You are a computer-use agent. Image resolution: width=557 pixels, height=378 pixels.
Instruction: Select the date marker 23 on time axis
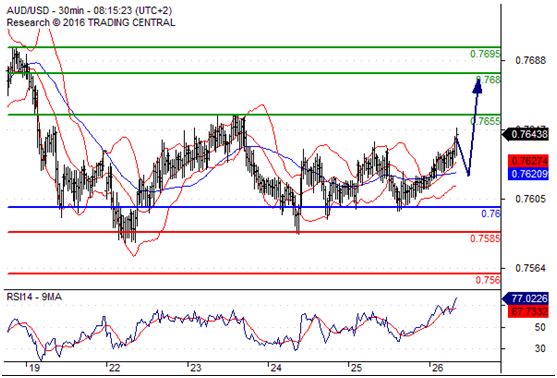coord(195,368)
